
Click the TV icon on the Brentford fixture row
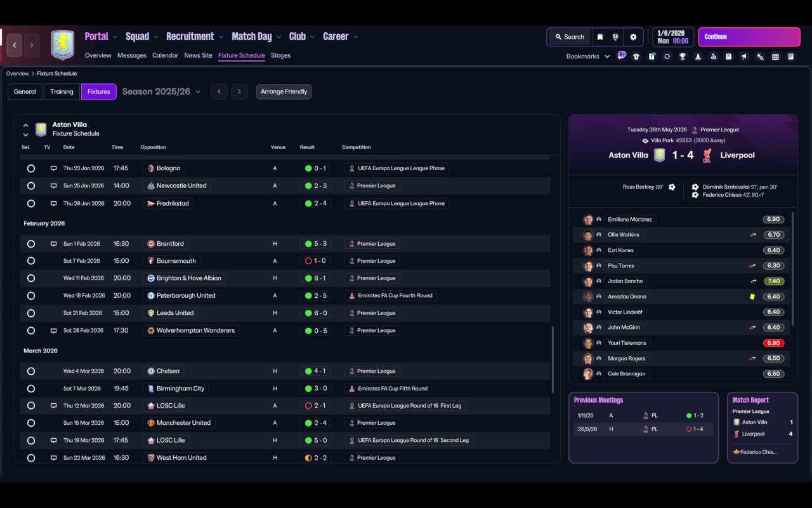pos(53,244)
